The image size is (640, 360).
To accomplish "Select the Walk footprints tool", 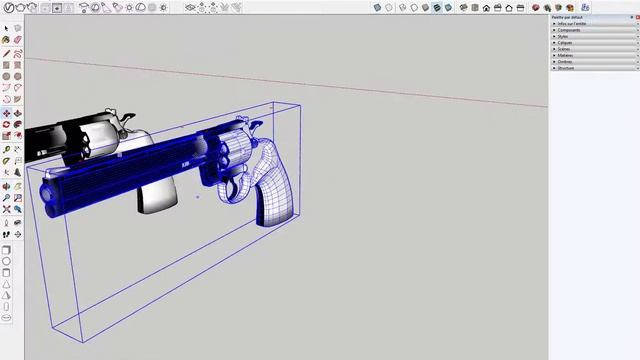I will pyautogui.click(x=6, y=234).
